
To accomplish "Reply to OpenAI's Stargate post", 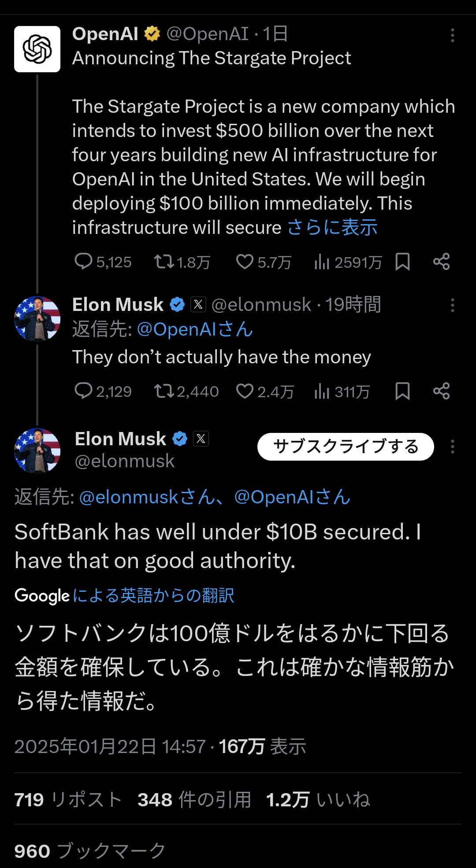I will 83,261.
